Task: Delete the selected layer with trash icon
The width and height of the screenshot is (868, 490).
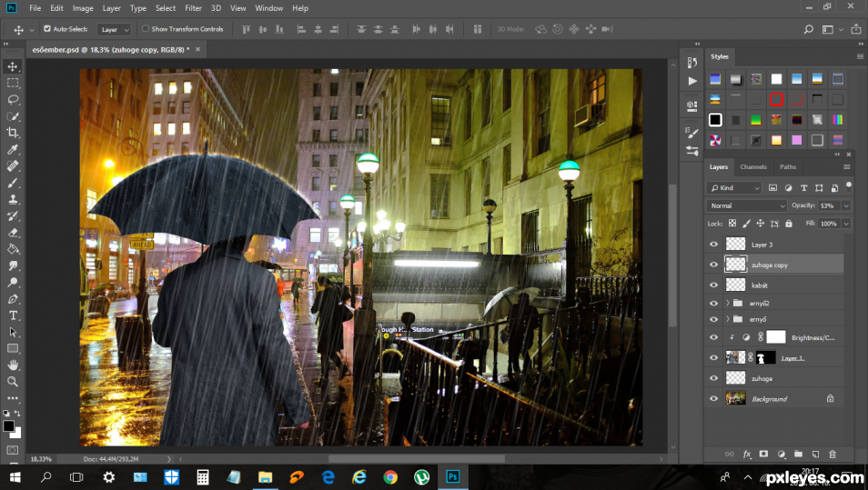Action: tap(832, 454)
